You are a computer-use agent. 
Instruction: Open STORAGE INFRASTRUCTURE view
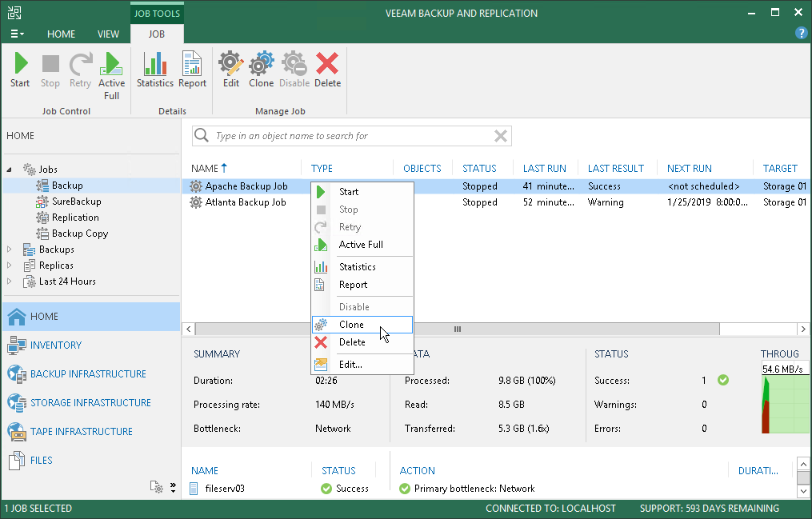[x=91, y=402]
